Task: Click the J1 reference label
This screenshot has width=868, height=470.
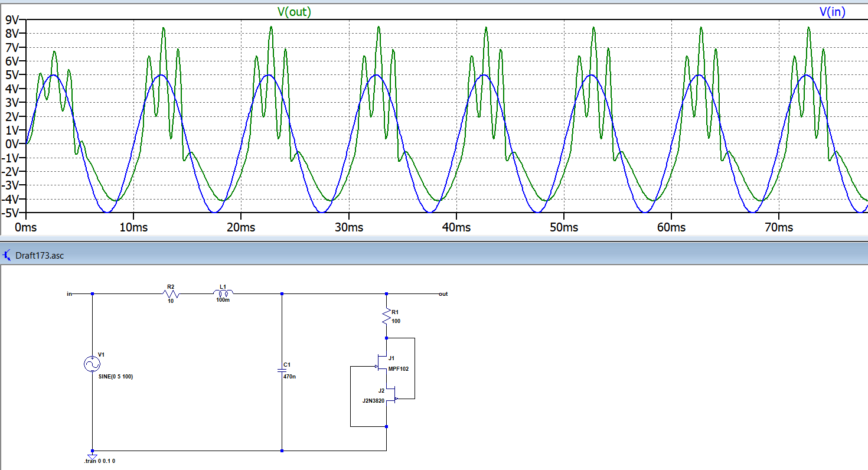Action: pyautogui.click(x=391, y=358)
